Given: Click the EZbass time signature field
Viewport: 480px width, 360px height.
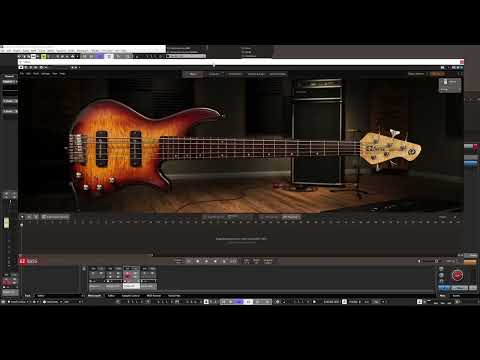Looking at the screenshot, I should [x=247, y=261].
